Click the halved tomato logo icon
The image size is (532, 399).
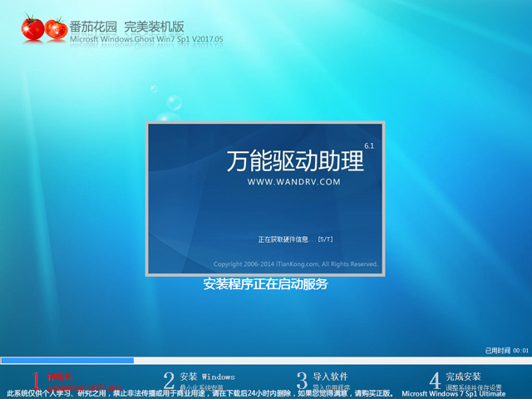pos(57,30)
